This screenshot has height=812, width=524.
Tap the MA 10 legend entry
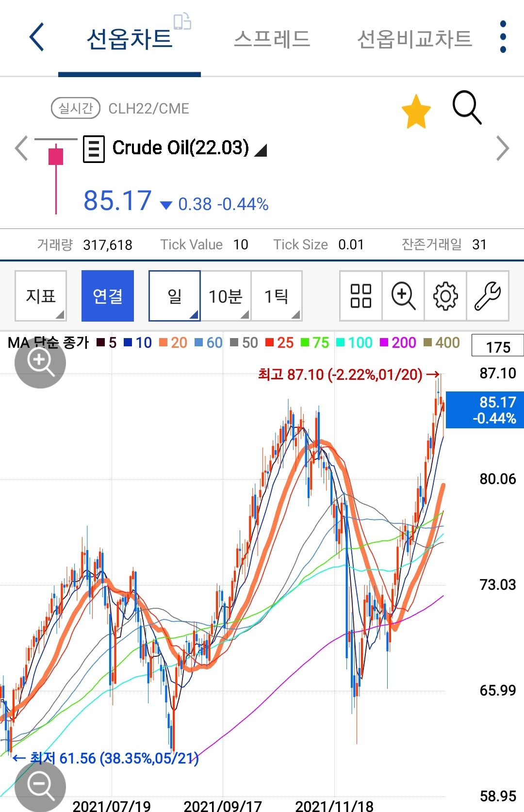(x=138, y=343)
